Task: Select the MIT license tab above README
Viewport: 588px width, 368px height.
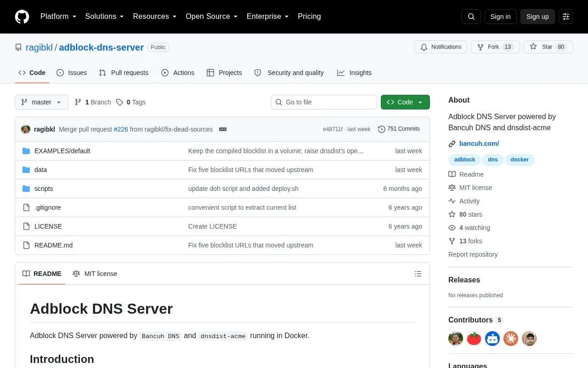Action: pyautogui.click(x=95, y=274)
